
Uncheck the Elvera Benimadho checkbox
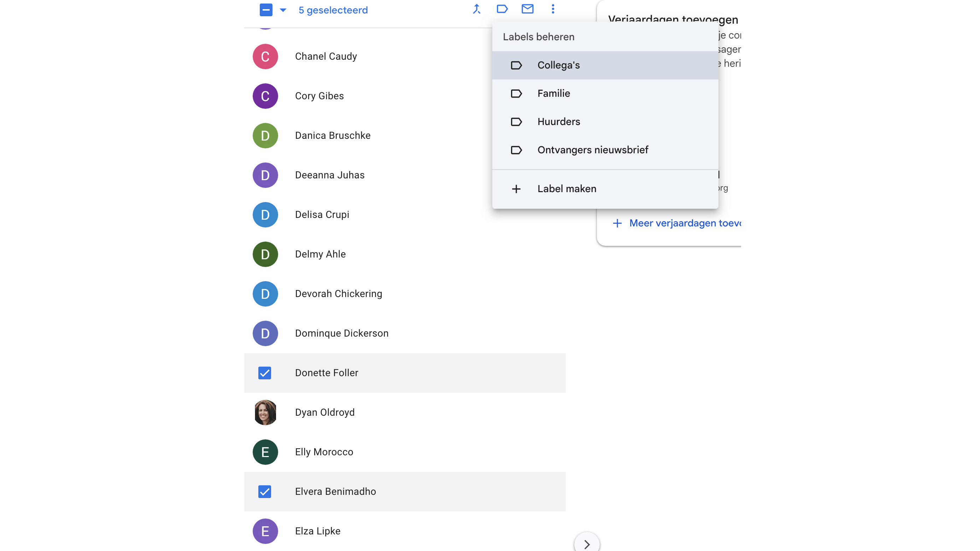click(265, 491)
